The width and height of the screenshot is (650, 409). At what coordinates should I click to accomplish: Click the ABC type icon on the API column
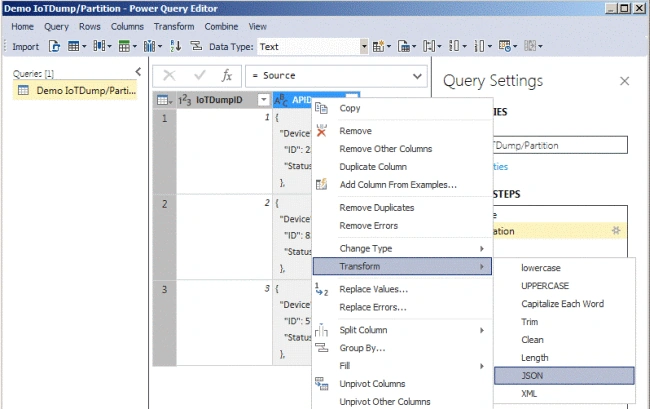281,100
